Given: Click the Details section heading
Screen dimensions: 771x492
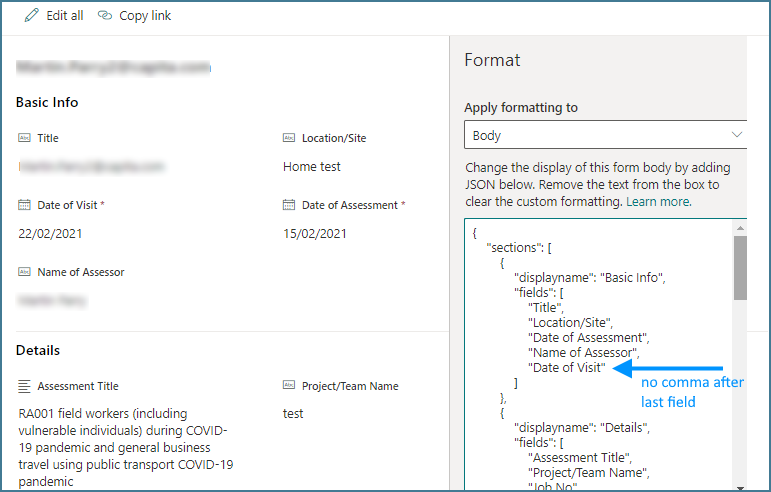Looking at the screenshot, I should click(38, 350).
